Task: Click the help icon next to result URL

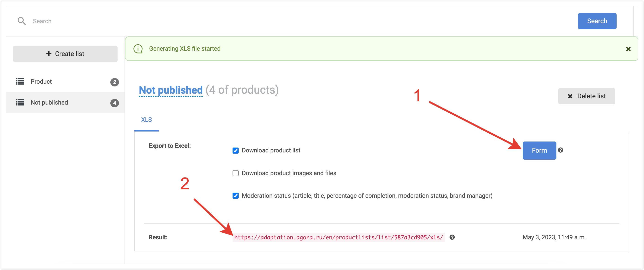Action: tap(452, 237)
